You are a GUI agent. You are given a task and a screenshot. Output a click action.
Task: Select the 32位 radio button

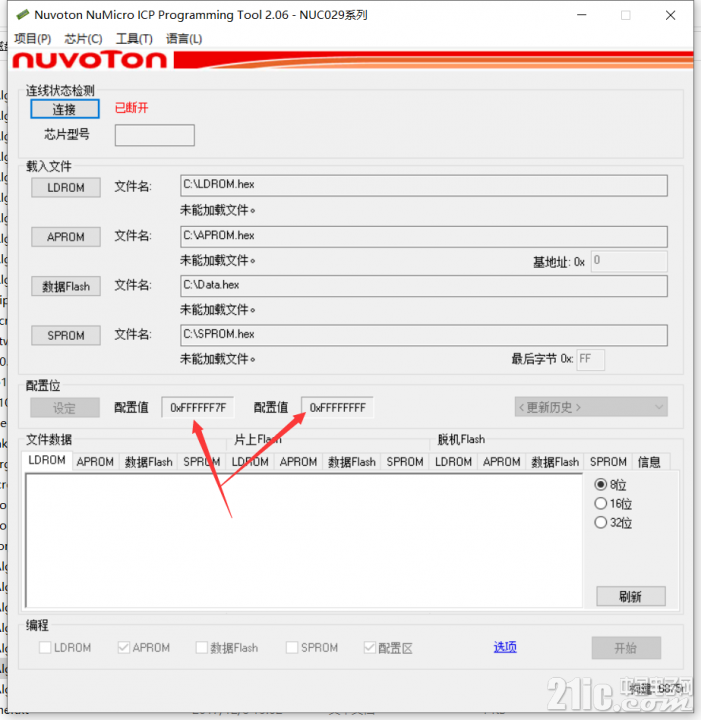[x=600, y=523]
